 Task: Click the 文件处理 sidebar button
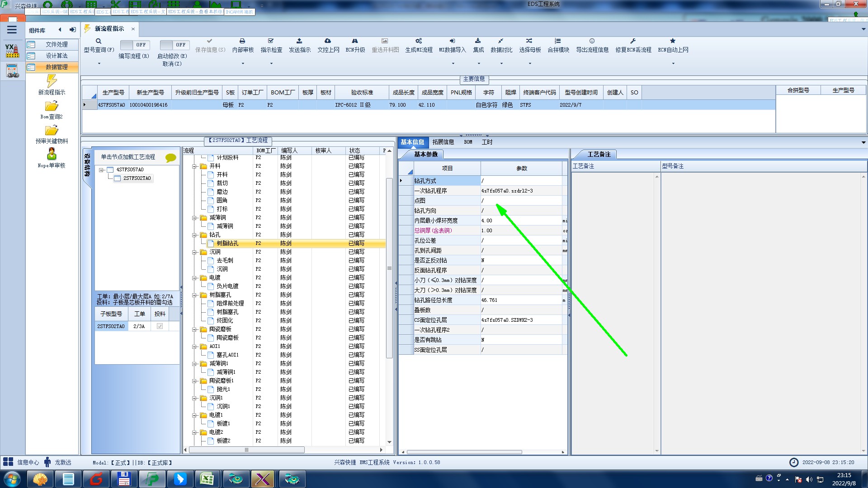click(x=56, y=44)
